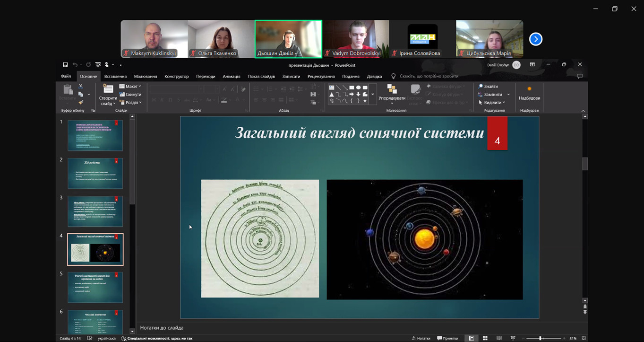Open the Макет layout dropdown
The width and height of the screenshot is (644, 342).
tap(130, 86)
